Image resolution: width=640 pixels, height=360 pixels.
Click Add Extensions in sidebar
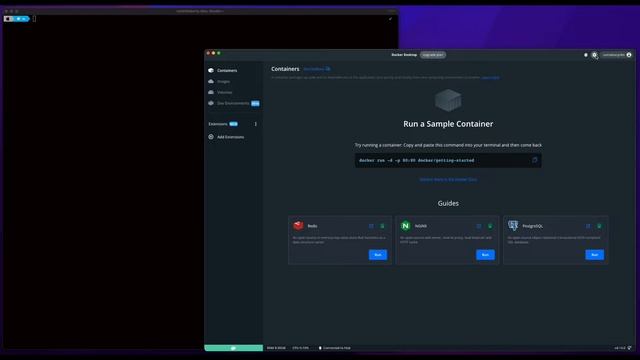[231, 137]
